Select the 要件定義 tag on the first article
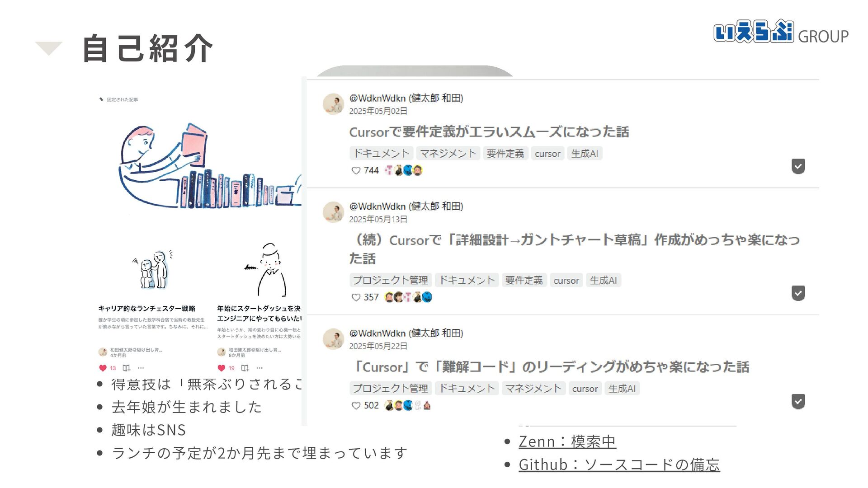 pos(505,154)
